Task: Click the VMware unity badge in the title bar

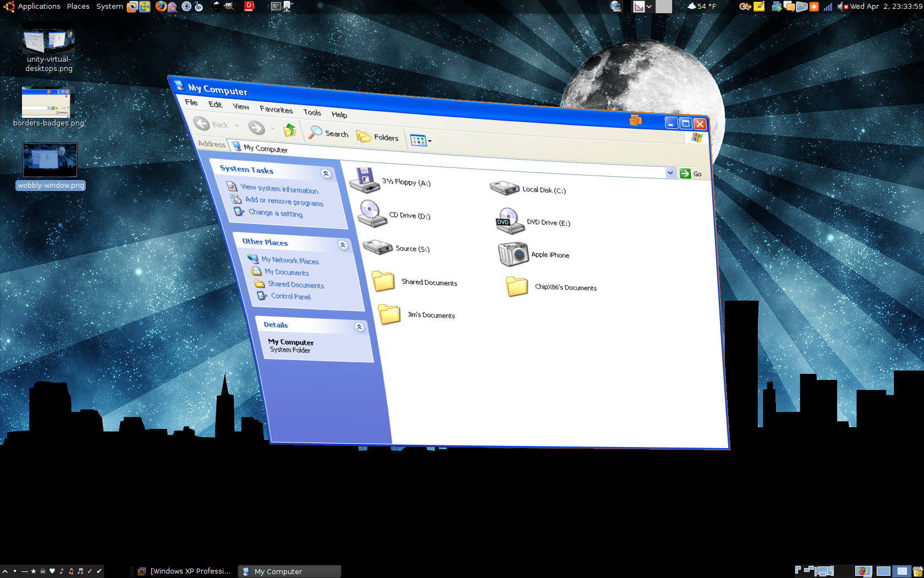Action: tap(635, 119)
